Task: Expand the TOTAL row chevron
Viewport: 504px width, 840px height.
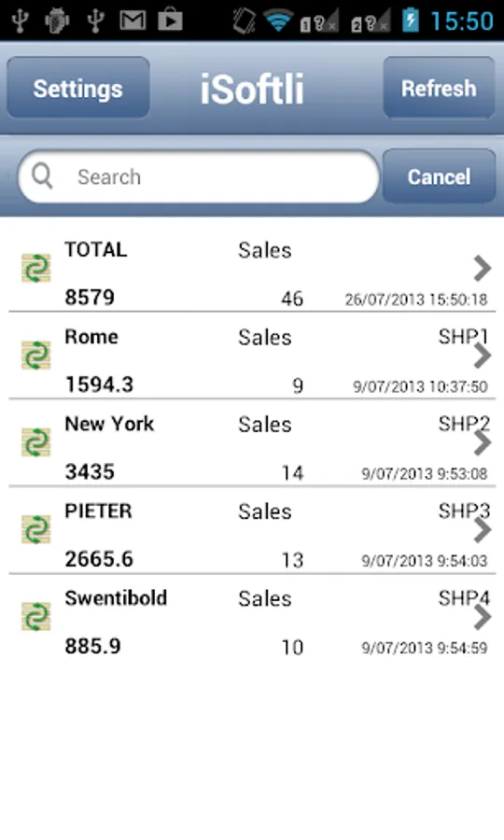Action: click(482, 269)
